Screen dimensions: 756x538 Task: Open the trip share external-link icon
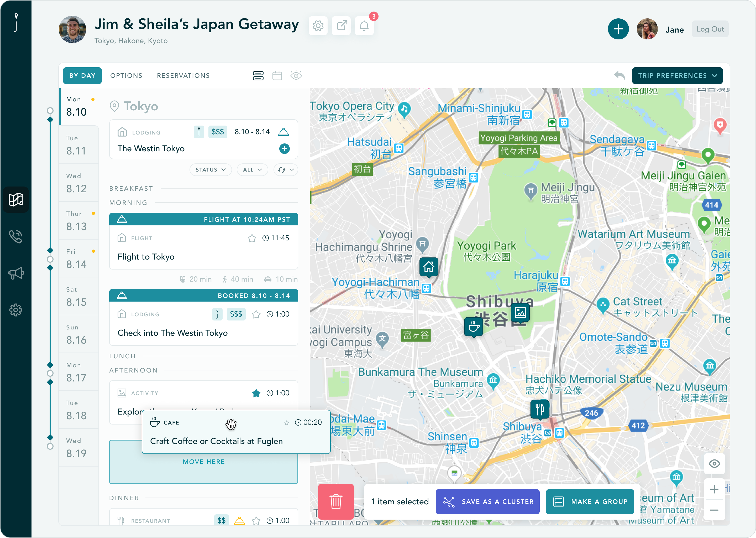pos(341,26)
